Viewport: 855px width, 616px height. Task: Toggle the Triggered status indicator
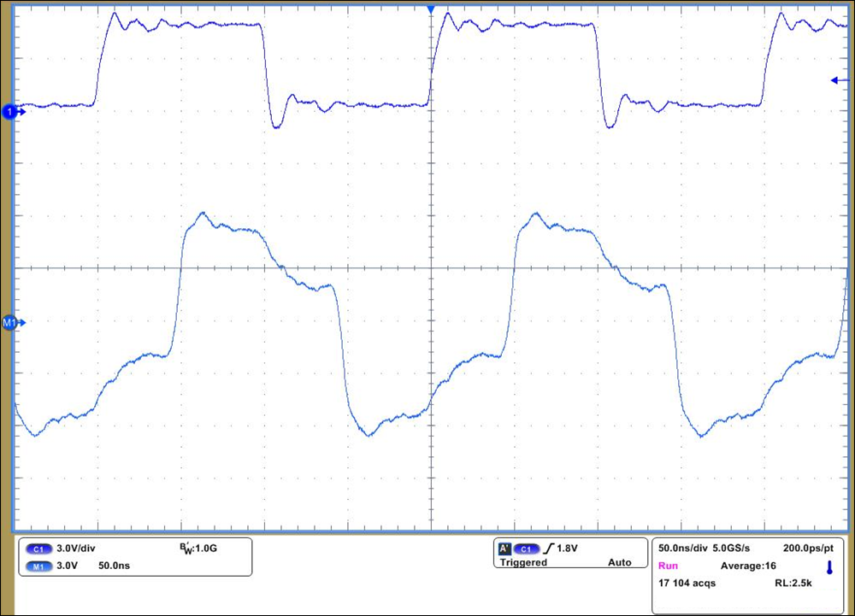point(522,561)
